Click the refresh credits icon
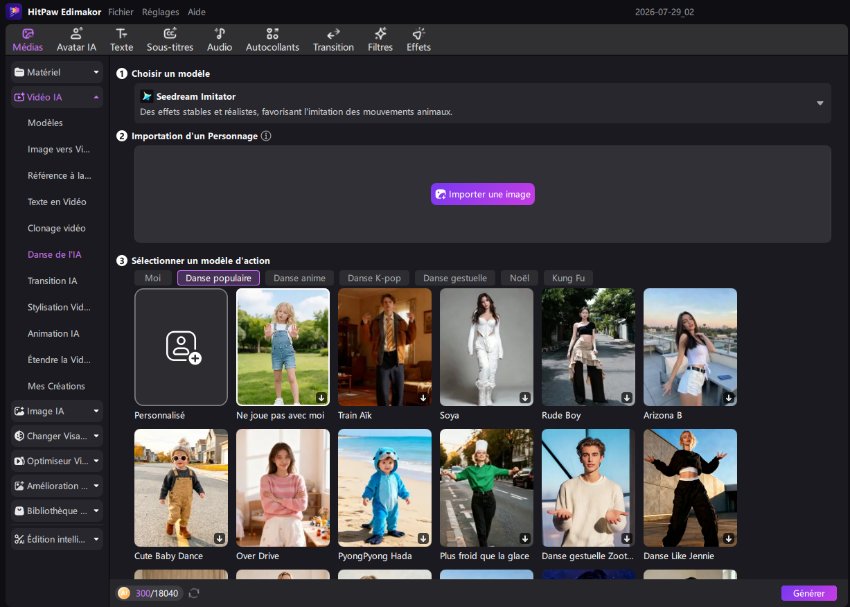Viewport: 850px width, 607px height. tap(194, 593)
